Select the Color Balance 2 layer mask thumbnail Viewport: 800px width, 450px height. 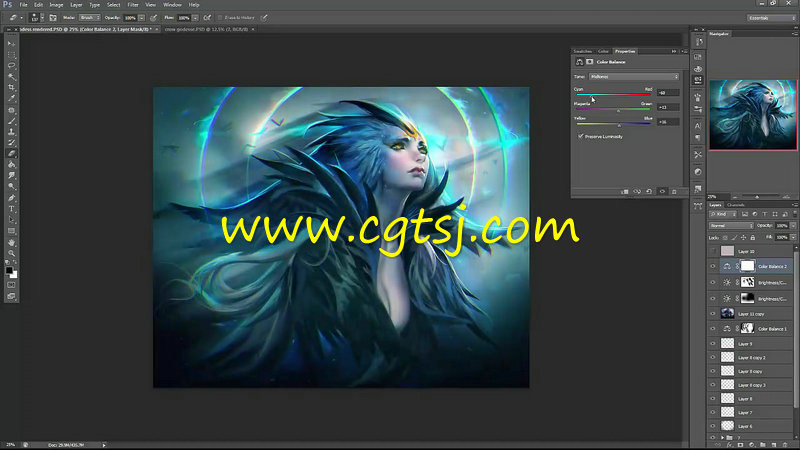click(x=747, y=266)
